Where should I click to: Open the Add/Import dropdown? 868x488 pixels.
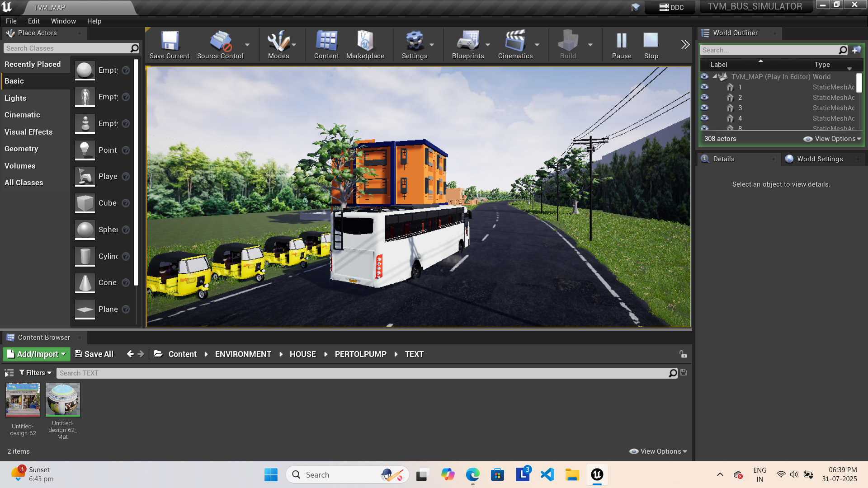tap(36, 354)
